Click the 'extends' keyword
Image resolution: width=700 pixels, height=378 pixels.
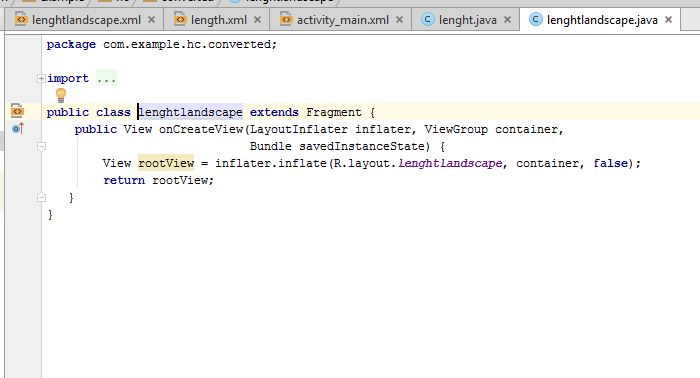(274, 112)
